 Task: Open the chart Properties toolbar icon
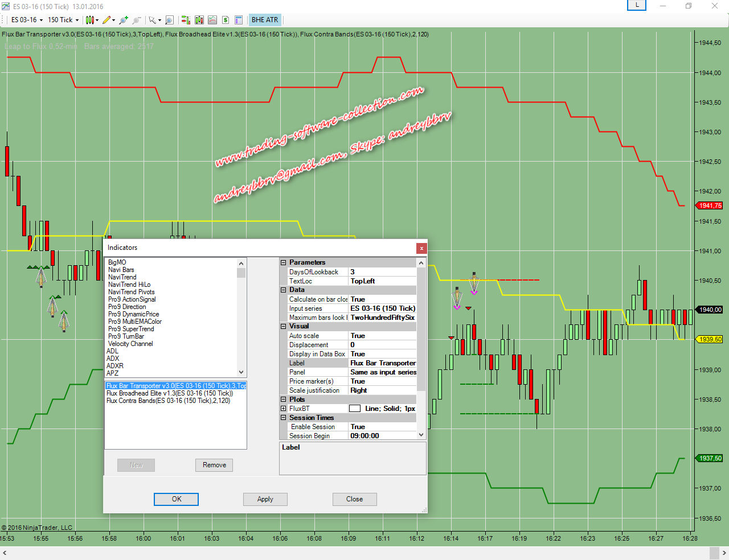(239, 20)
